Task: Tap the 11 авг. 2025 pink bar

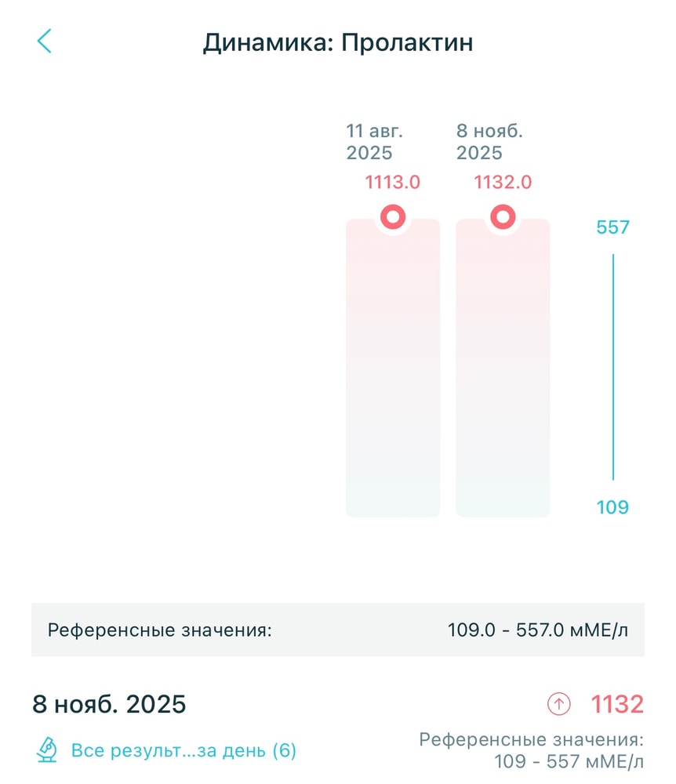Action: tap(392, 368)
